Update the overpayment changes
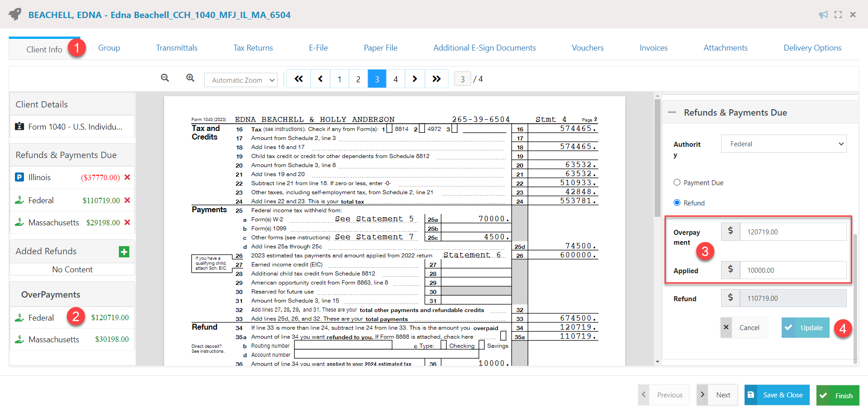Screen dimensions: 868x415 click(x=805, y=327)
